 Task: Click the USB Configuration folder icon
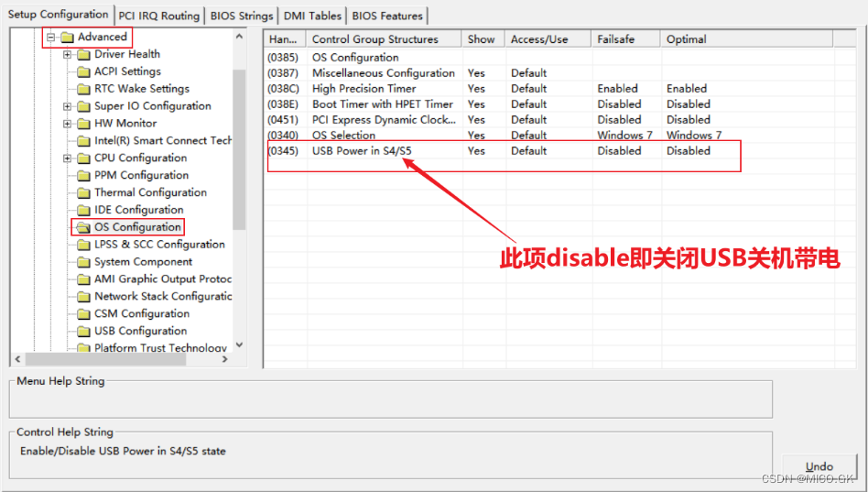click(83, 332)
